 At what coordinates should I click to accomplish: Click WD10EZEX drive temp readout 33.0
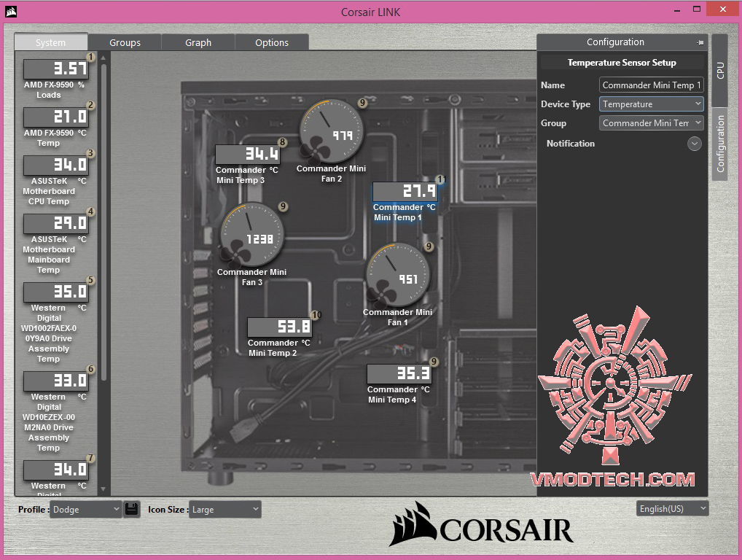point(56,381)
